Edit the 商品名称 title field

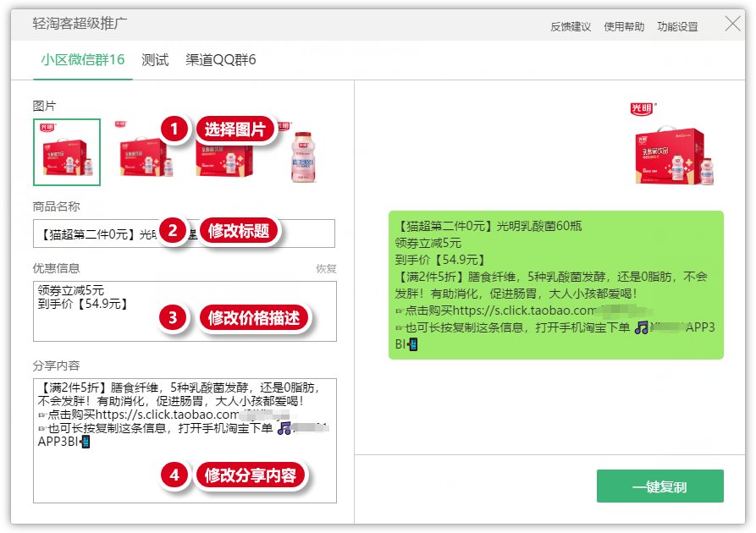click(x=184, y=234)
